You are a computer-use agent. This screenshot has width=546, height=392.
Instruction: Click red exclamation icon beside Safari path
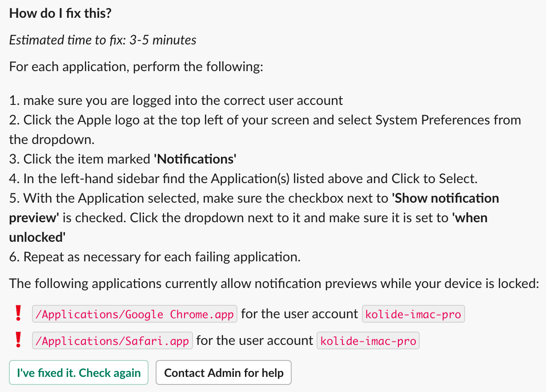tap(18, 340)
